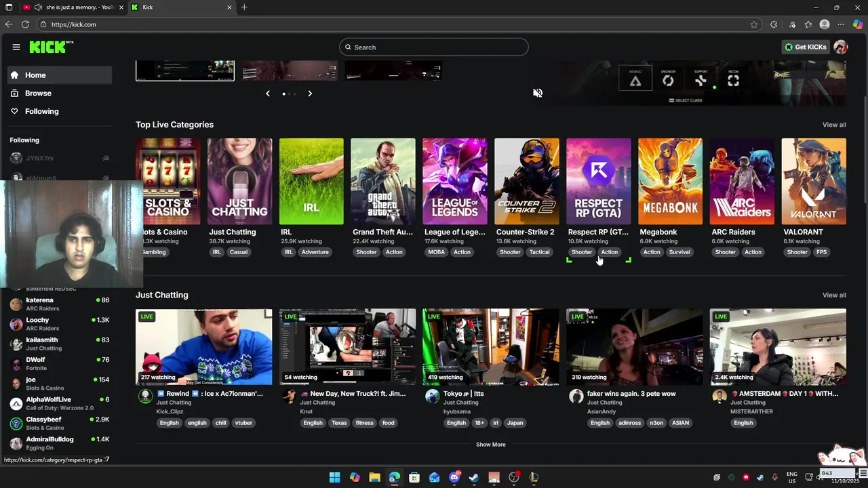Viewport: 868px width, 488px height.
Task: Go to next featured stream
Action: tap(310, 94)
